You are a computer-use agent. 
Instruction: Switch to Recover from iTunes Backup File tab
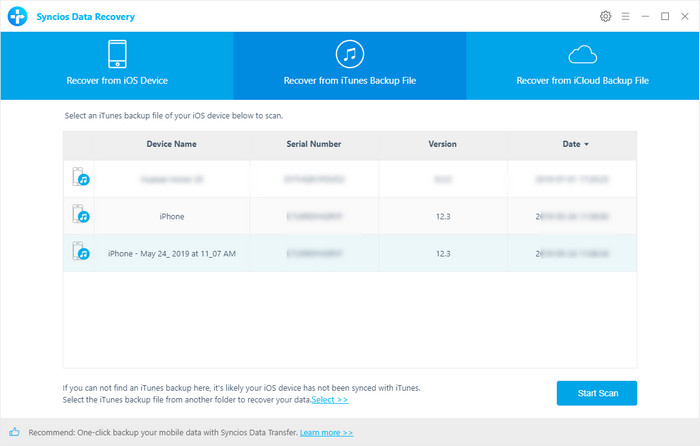350,66
